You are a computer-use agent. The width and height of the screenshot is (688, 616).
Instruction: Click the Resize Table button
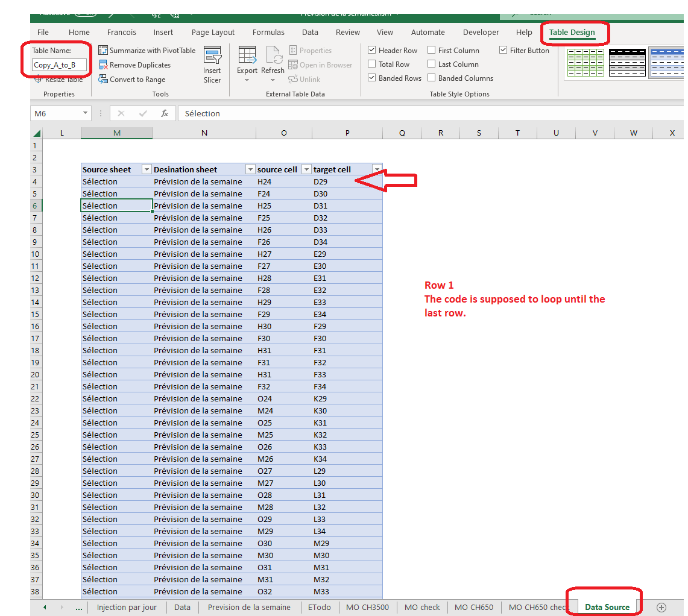59,80
